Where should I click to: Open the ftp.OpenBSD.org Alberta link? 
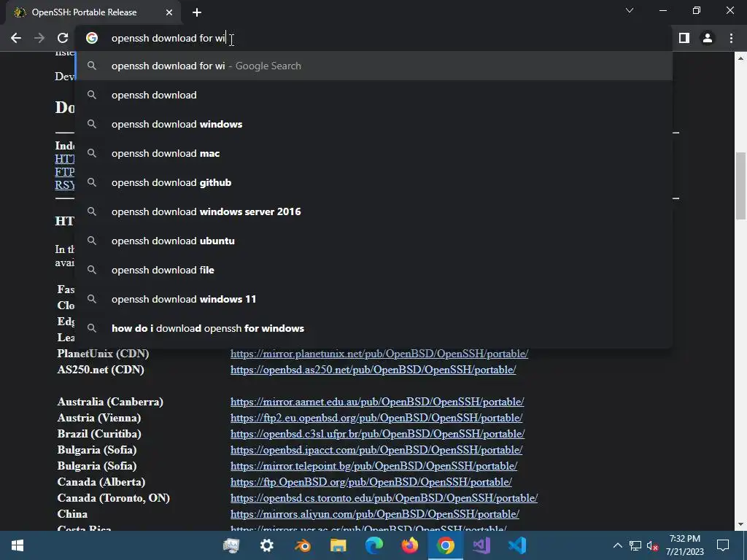371,482
